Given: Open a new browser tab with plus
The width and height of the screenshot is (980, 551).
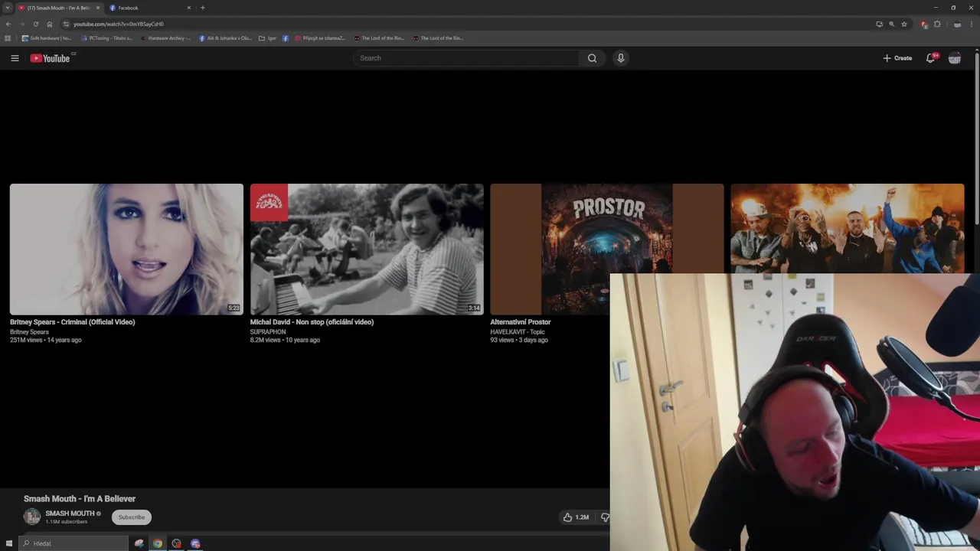Looking at the screenshot, I should (x=202, y=8).
